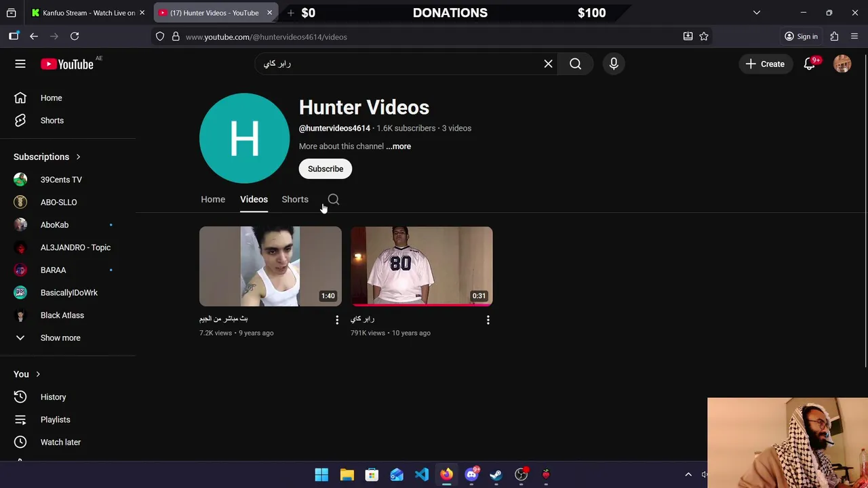Open the YouTube hamburger guide menu

tap(20, 64)
